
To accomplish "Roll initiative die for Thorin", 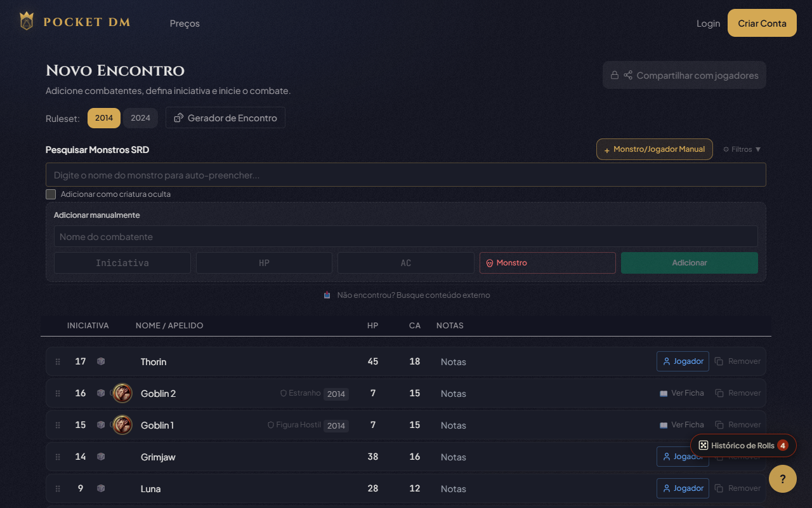I will point(101,361).
